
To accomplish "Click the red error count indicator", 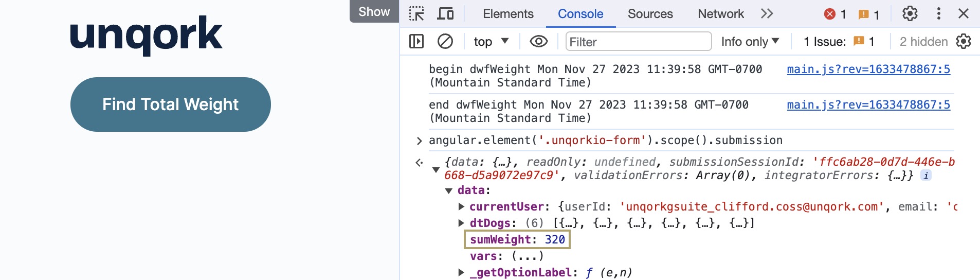I will coord(835,14).
